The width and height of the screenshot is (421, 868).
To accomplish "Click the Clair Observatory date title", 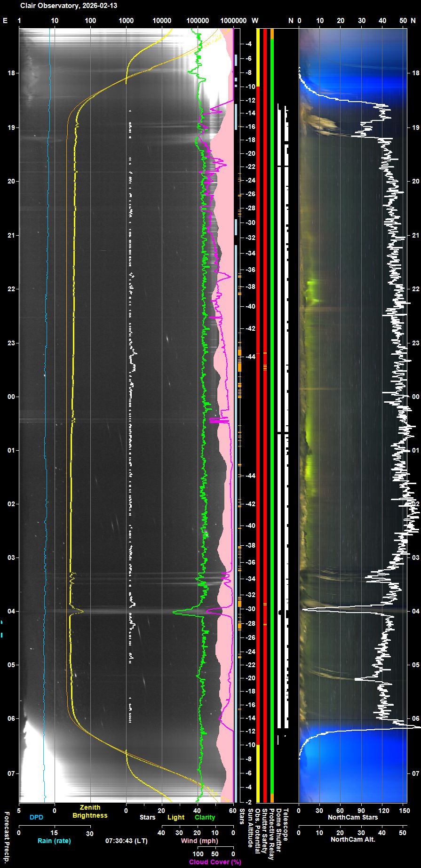I will (x=69, y=6).
